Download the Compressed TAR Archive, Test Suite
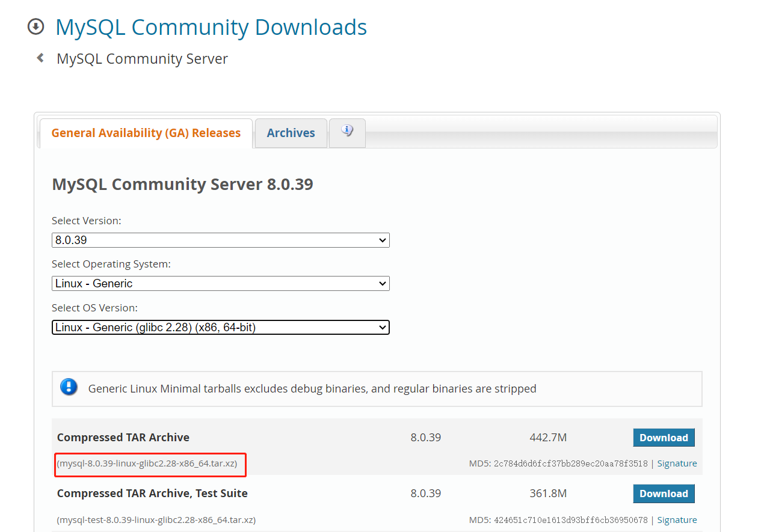Image resolution: width=764 pixels, height=532 pixels. click(664, 494)
